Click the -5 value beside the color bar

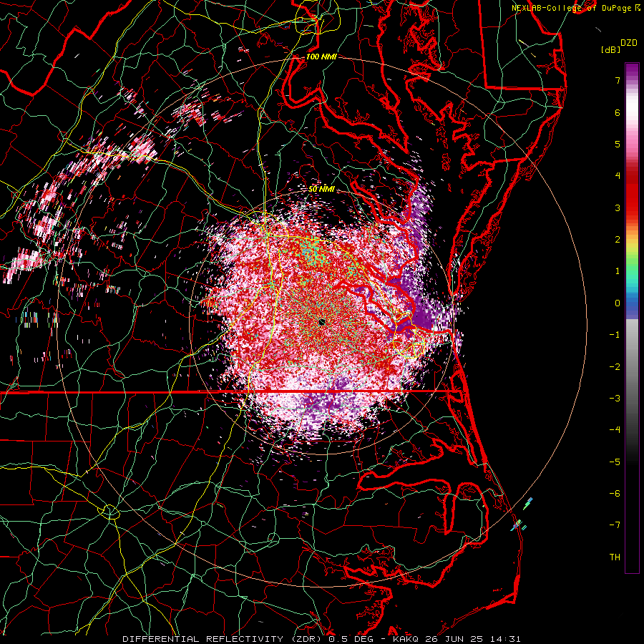pyautogui.click(x=615, y=462)
